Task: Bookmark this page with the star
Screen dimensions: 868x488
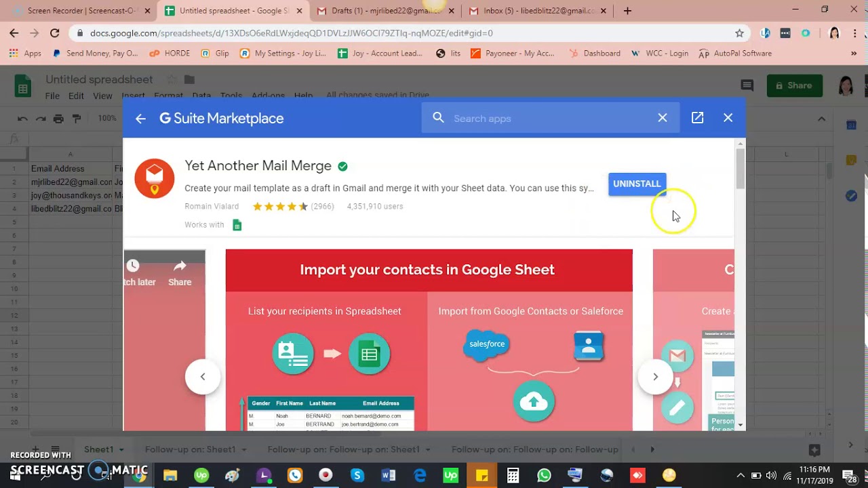Action: click(739, 33)
